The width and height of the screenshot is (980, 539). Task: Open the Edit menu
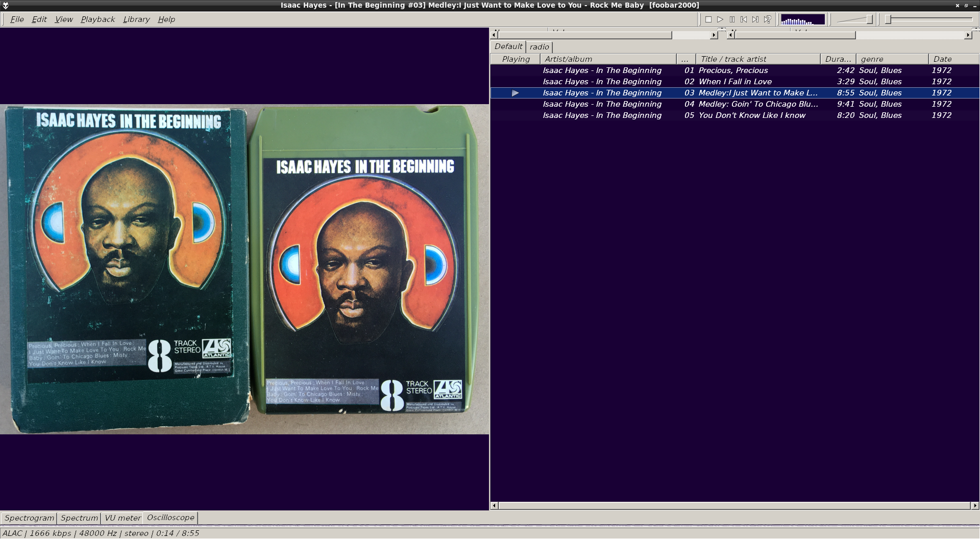(39, 19)
